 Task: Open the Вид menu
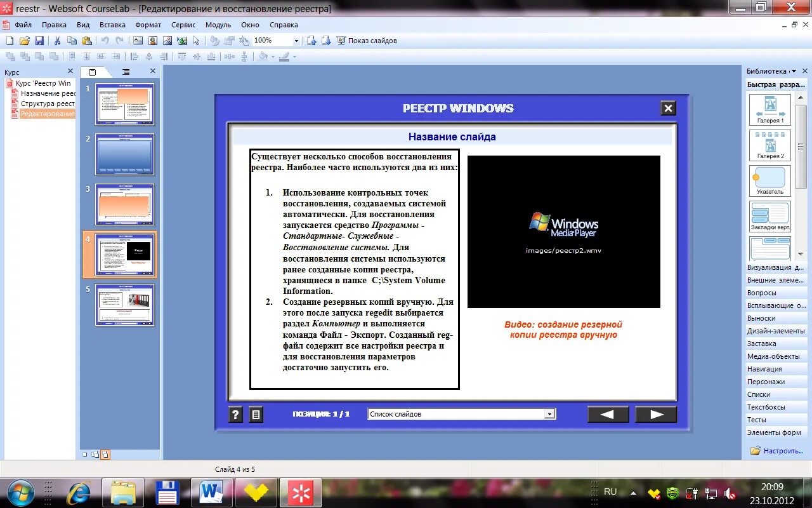click(x=83, y=25)
